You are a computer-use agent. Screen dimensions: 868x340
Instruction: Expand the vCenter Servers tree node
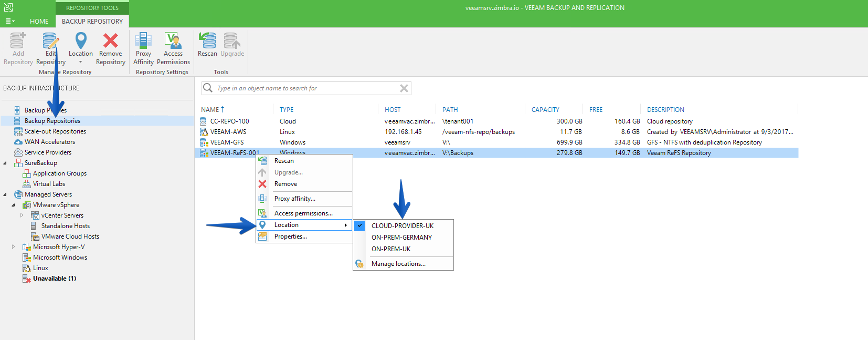coord(22,215)
